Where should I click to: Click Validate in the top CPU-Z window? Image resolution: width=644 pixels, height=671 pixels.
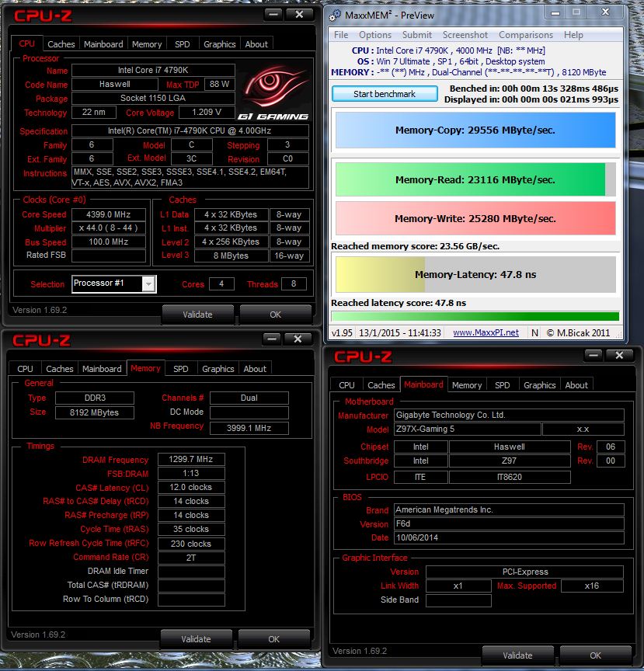197,314
